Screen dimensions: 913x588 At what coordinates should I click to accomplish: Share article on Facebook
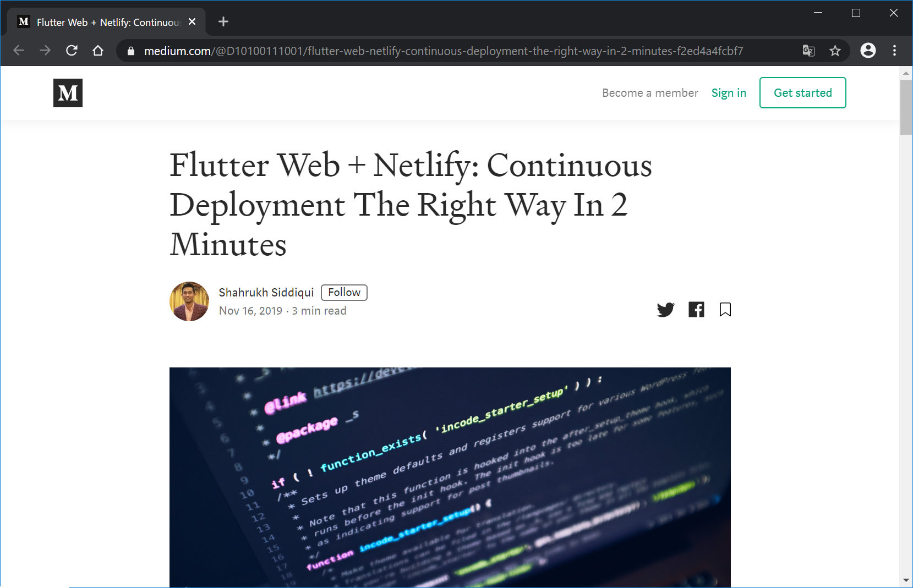click(696, 310)
